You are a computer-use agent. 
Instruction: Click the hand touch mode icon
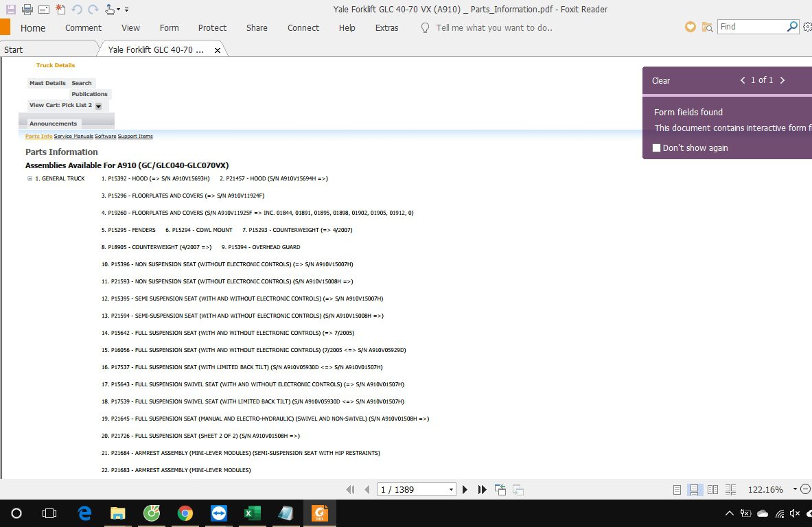[x=109, y=9]
